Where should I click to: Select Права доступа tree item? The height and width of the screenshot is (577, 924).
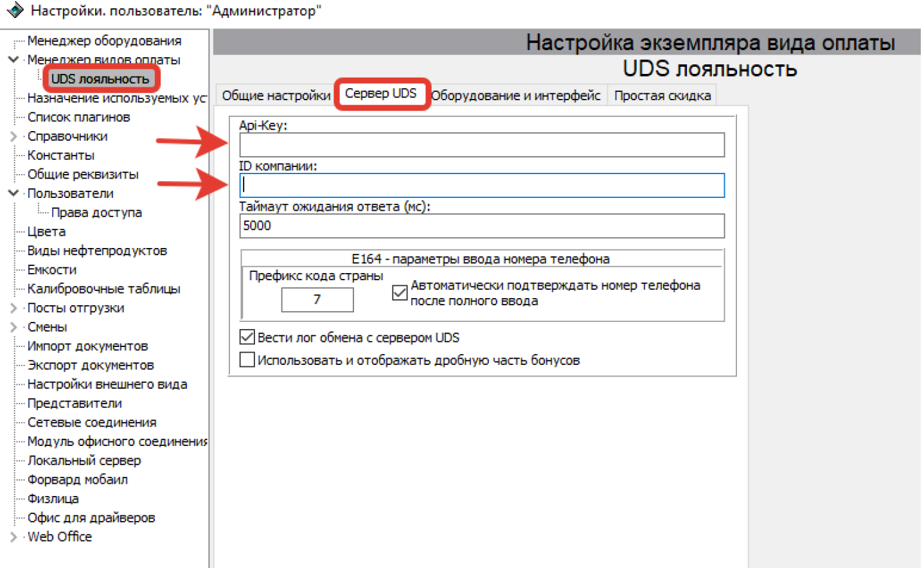[96, 213]
